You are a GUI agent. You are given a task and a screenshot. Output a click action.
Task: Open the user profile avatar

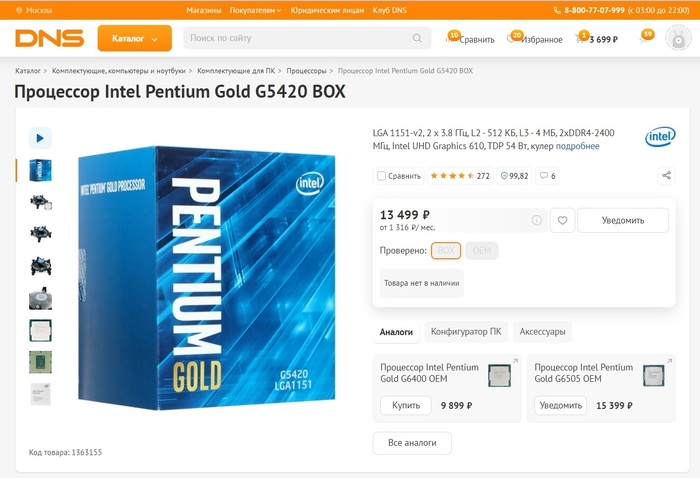678,42
